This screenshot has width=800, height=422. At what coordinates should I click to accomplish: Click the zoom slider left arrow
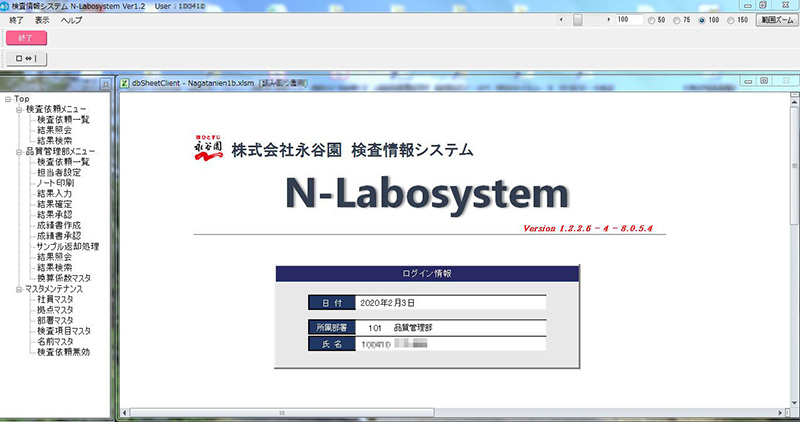coord(563,19)
